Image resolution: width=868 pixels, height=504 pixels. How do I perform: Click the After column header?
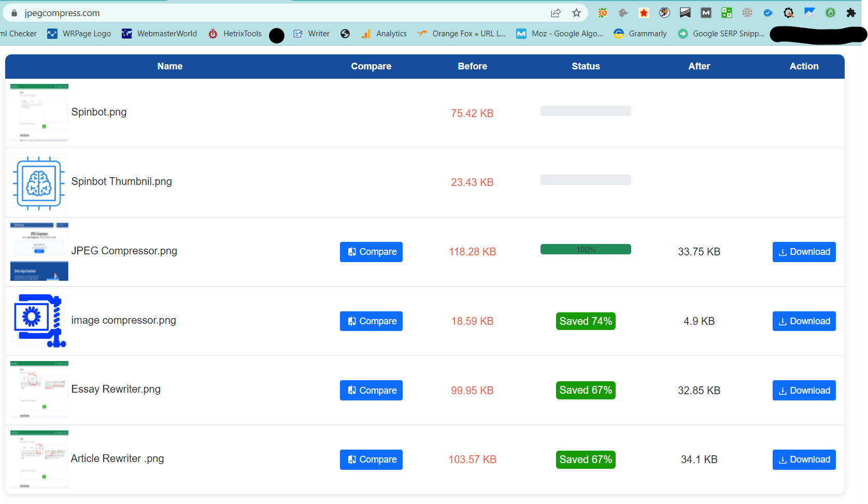[699, 66]
